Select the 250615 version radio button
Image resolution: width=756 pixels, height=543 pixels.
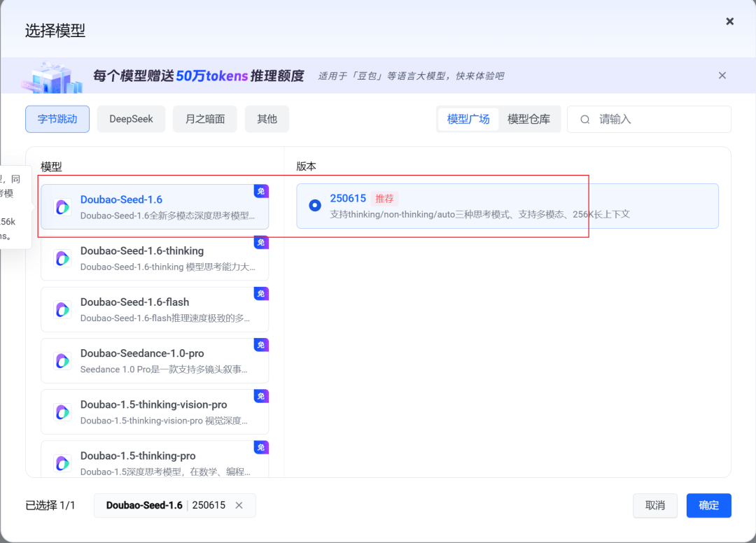click(x=315, y=206)
